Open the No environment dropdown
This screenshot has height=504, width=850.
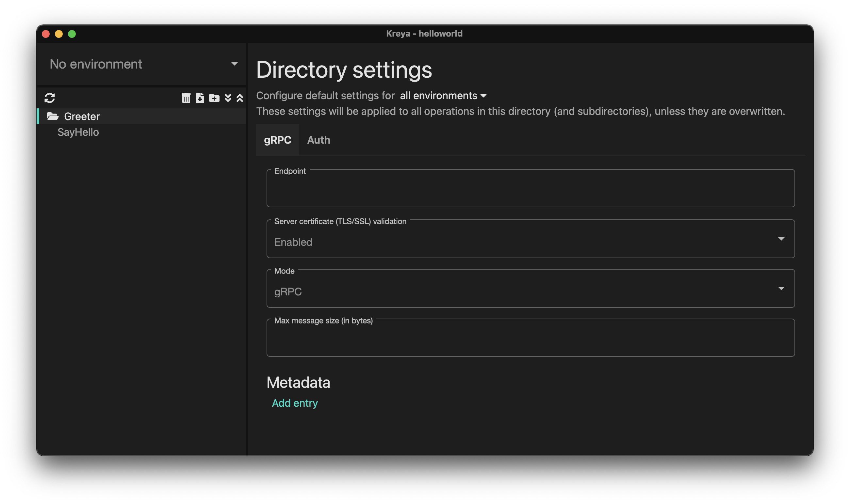[143, 64]
